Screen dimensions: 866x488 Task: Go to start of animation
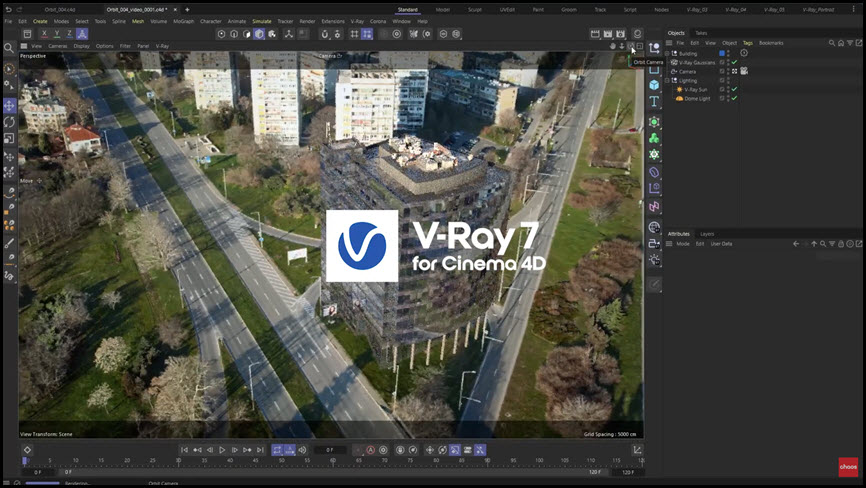click(x=184, y=450)
